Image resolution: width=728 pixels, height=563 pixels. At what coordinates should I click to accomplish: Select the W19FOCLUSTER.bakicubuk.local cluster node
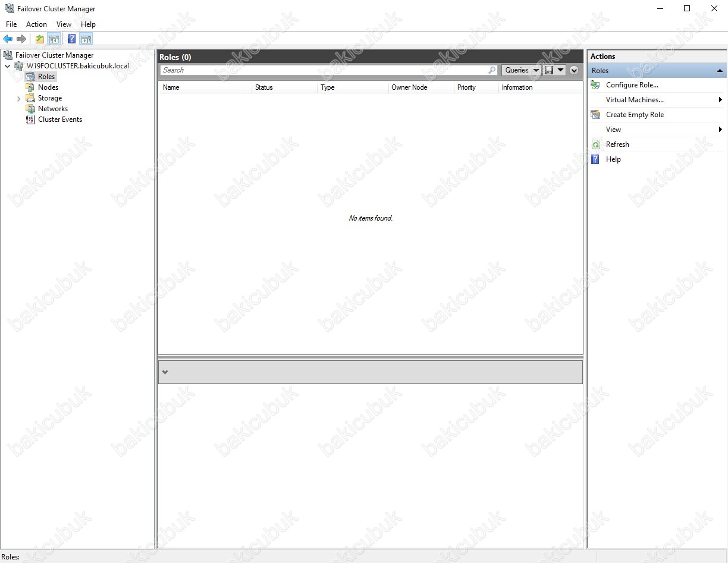point(77,66)
